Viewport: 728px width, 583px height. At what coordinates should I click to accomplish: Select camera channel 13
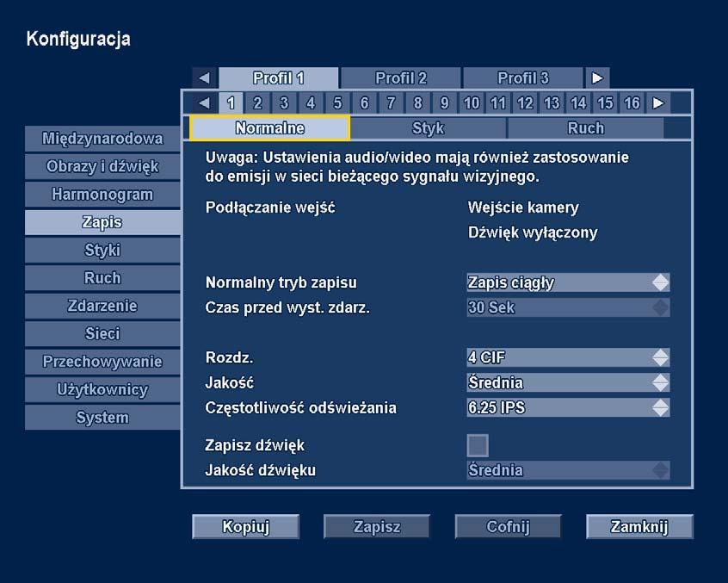pyautogui.click(x=552, y=103)
